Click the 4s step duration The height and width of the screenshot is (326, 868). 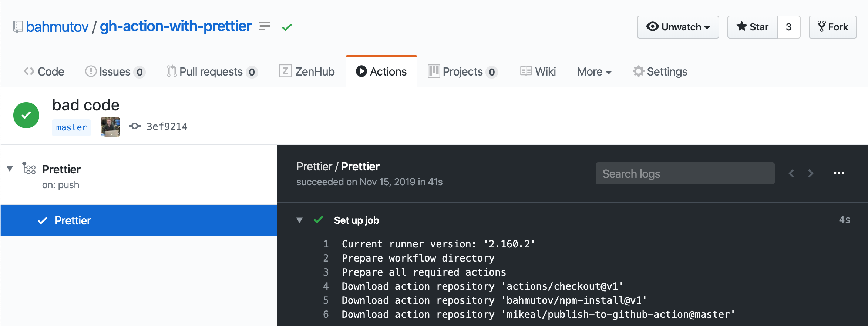844,220
